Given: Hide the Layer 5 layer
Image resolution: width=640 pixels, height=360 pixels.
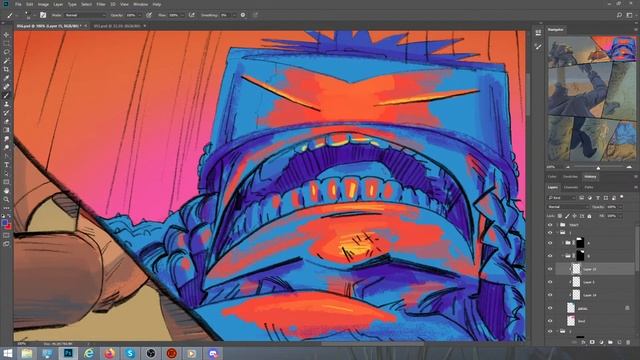Looking at the screenshot, I should pos(550,282).
